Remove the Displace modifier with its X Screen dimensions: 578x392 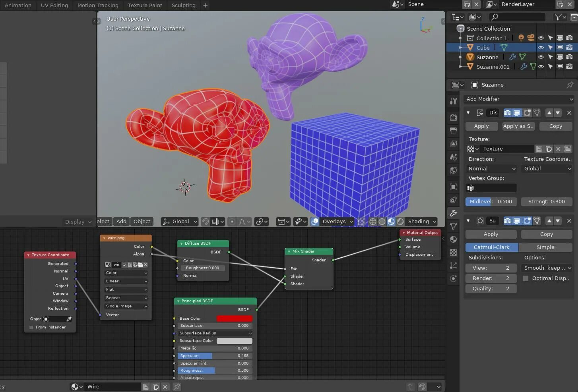coord(569,113)
